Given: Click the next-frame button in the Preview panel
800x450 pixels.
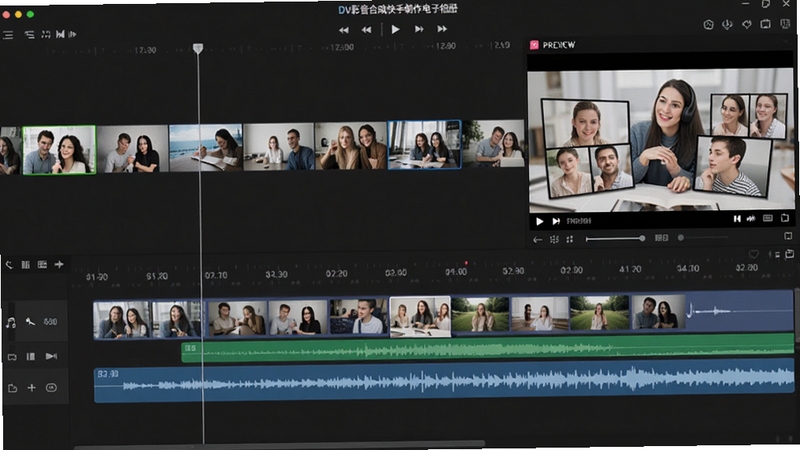Looking at the screenshot, I should tap(556, 221).
